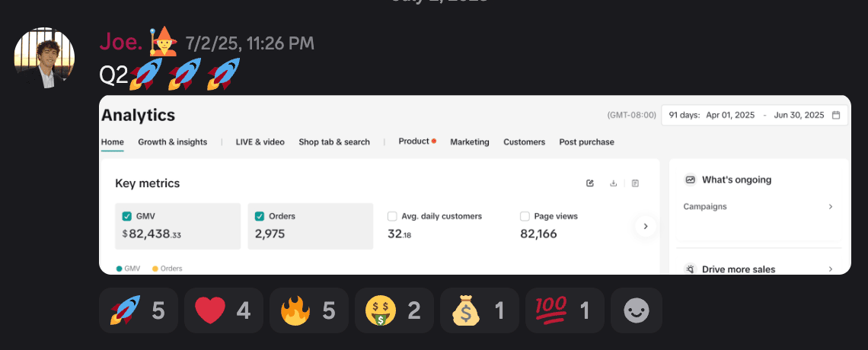This screenshot has width=868, height=350.
Task: Click the rocket emoji reaction
Action: click(138, 310)
